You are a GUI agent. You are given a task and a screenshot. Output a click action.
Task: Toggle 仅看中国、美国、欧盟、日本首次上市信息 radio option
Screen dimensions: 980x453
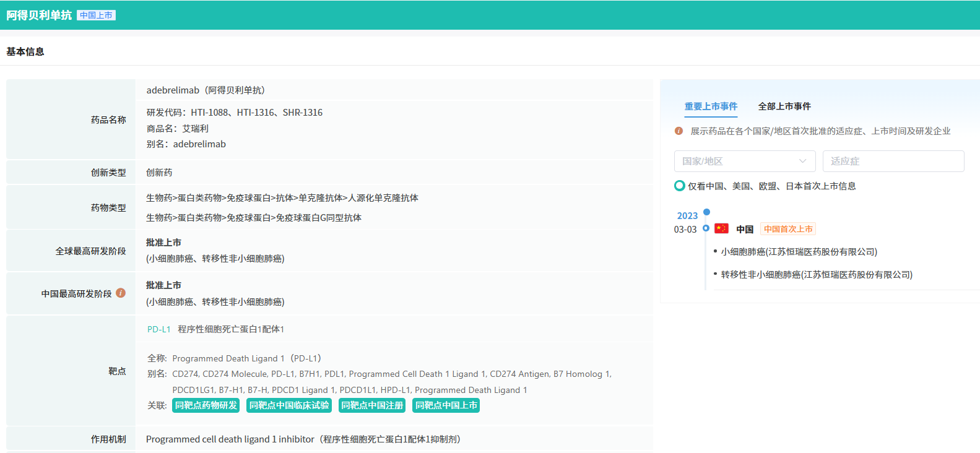tap(680, 186)
